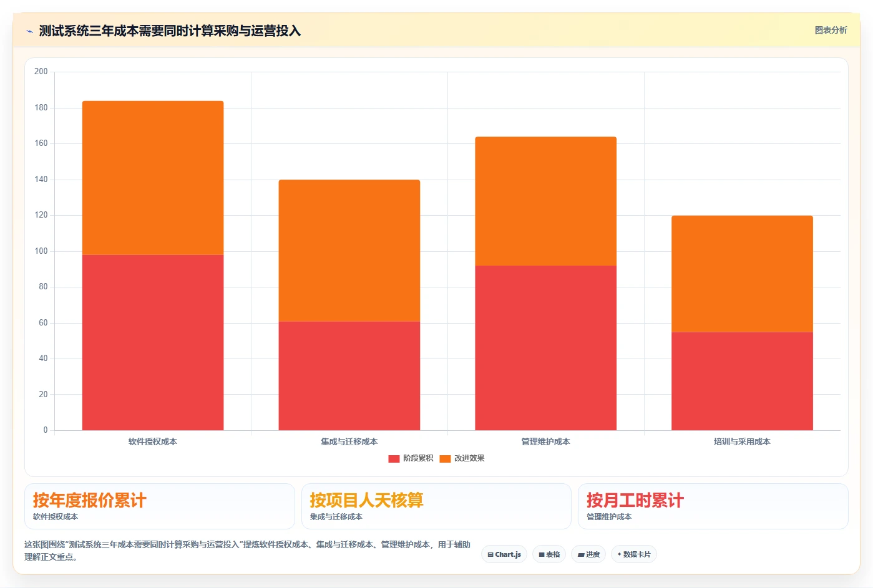873x588 pixels.
Task: Open the 按月工时累计 data card
Action: [713, 506]
